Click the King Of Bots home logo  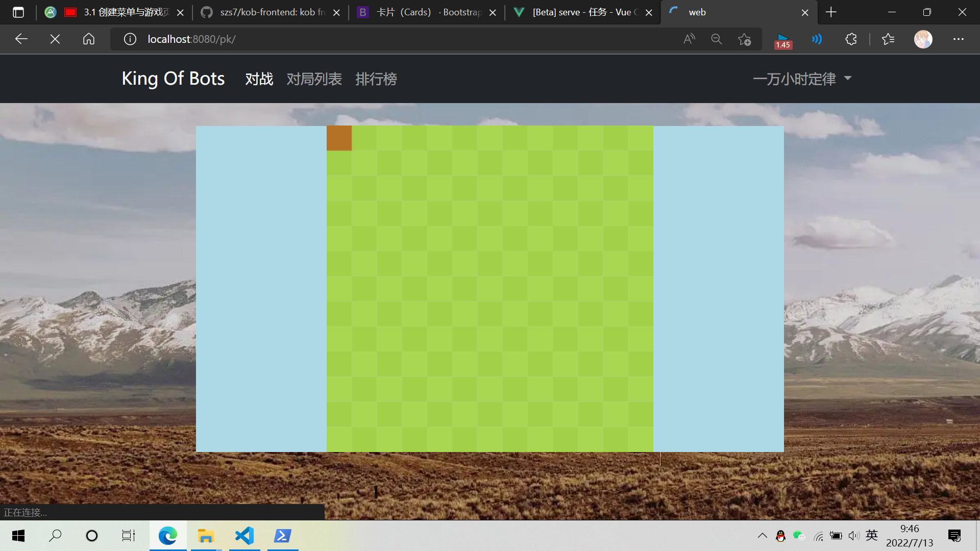point(173,79)
